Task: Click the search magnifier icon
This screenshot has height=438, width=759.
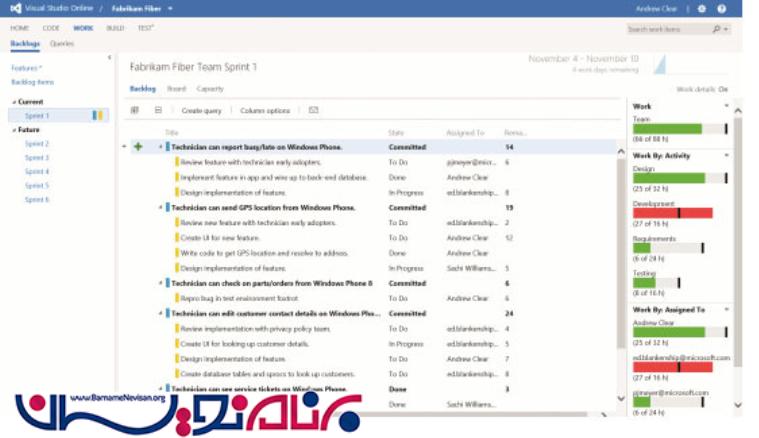Action: click(x=716, y=29)
